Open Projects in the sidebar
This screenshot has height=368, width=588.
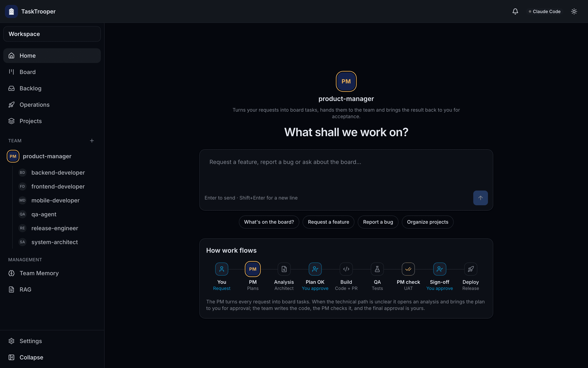pyautogui.click(x=52, y=121)
